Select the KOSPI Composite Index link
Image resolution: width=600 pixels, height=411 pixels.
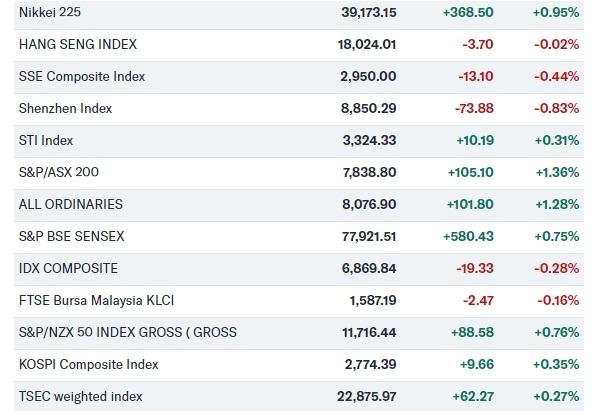point(88,364)
